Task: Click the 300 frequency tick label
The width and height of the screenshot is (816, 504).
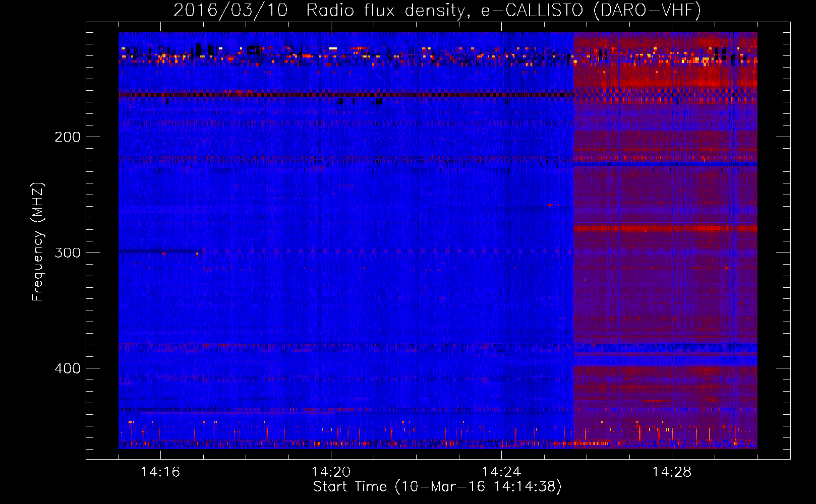Action: pos(68,253)
